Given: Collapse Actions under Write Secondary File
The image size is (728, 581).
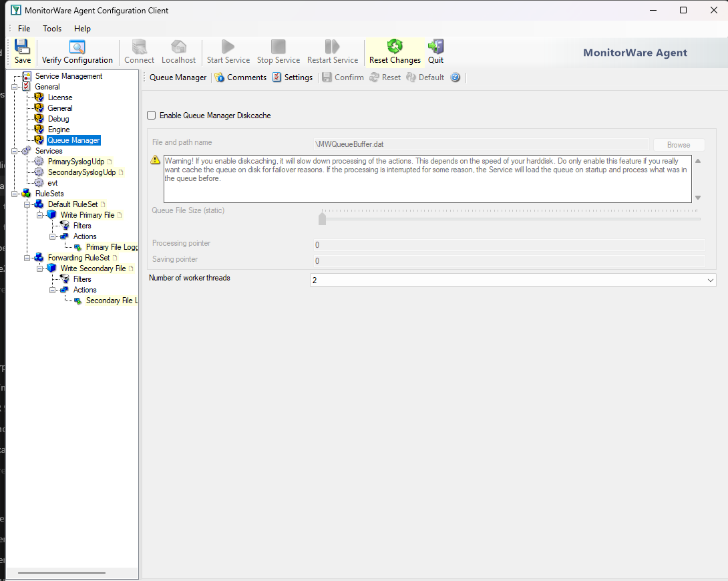Looking at the screenshot, I should 53,290.
